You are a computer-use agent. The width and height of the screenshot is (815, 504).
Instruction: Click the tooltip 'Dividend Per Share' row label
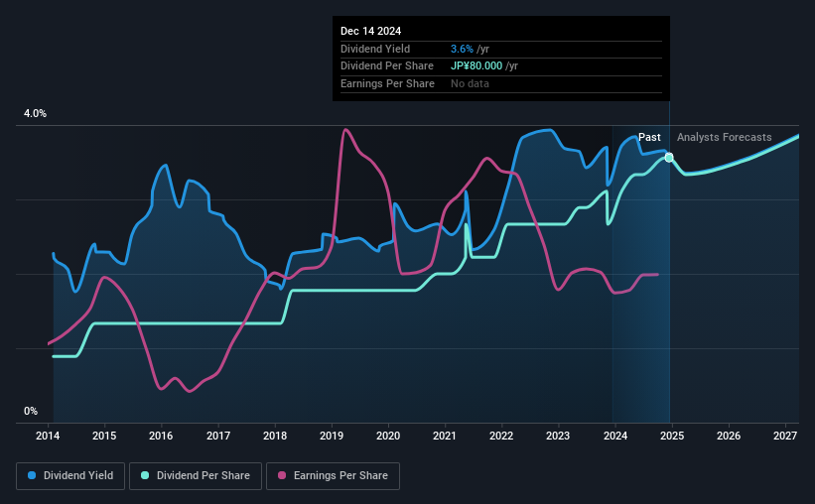387,66
